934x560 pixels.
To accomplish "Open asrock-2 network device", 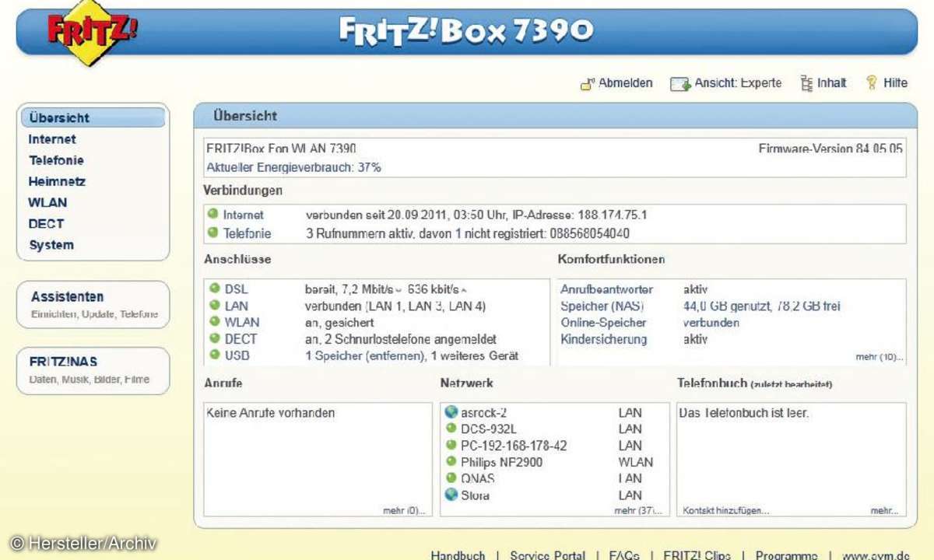I will pos(483,413).
